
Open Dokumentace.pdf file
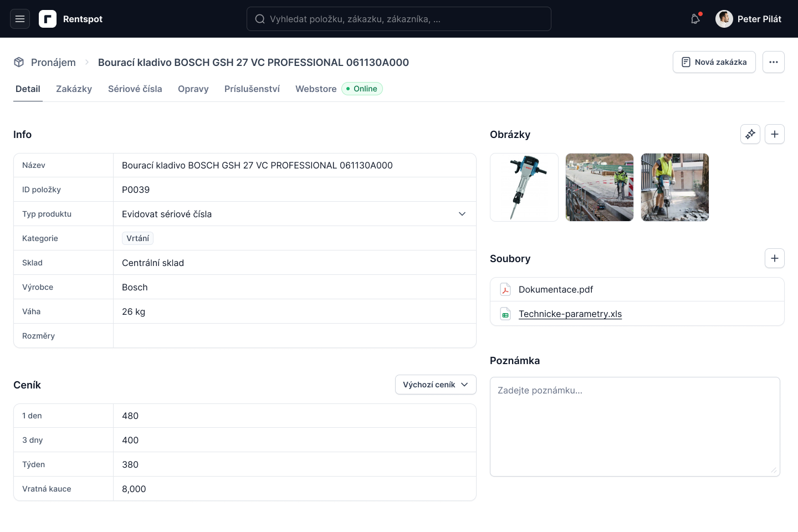point(555,289)
